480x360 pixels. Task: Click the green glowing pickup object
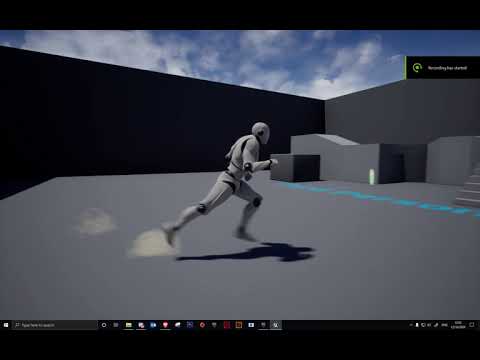372,177
